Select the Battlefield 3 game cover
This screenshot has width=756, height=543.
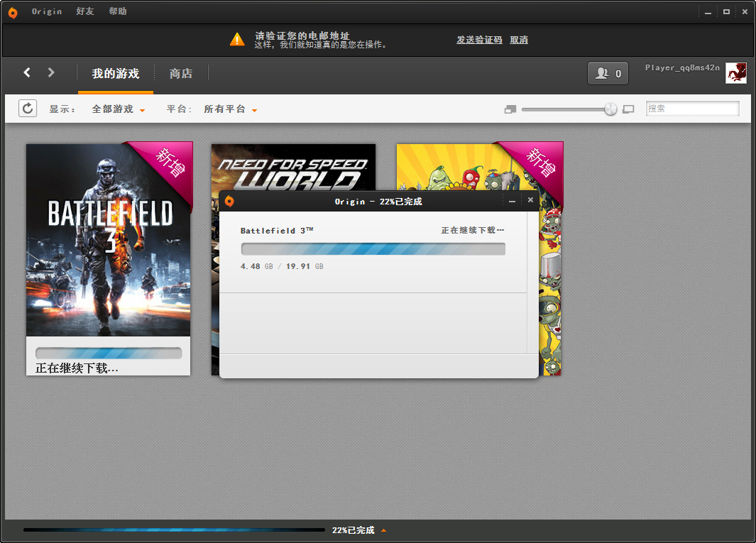click(108, 240)
